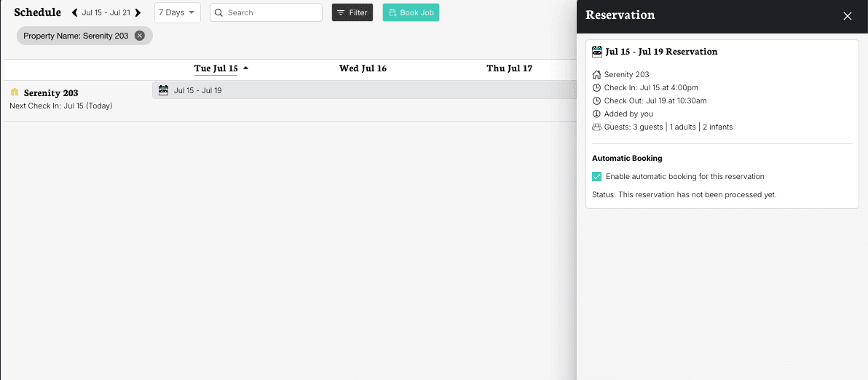Select the Wed Jul 16 column header
The image size is (868, 380).
click(363, 68)
